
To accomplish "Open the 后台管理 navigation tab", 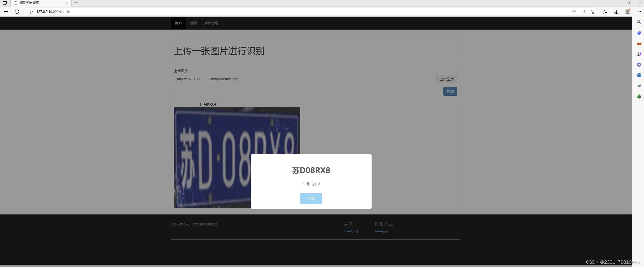I will 211,23.
